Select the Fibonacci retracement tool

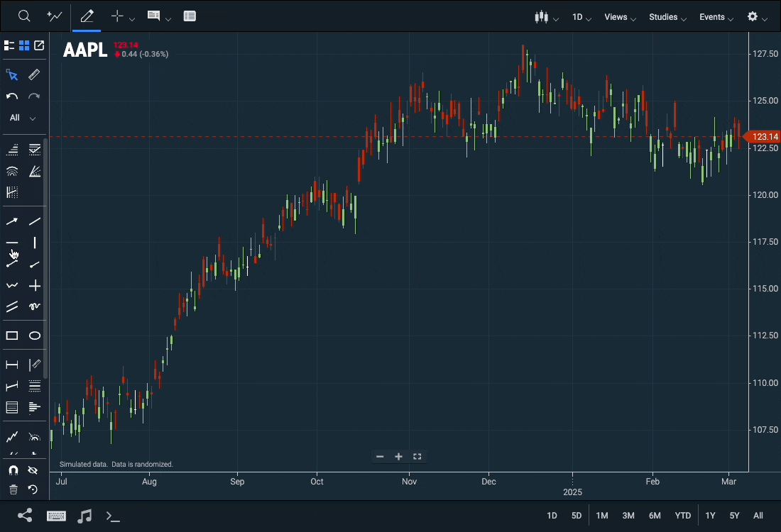[12, 149]
